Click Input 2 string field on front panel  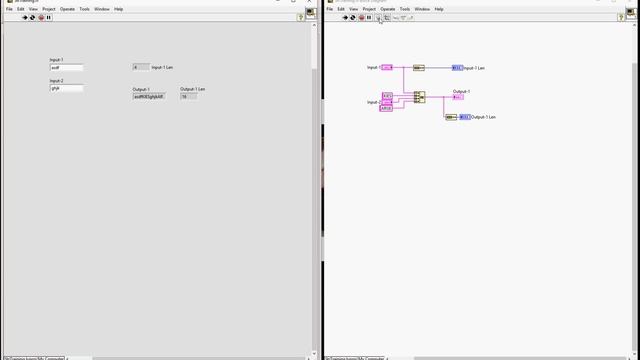[x=67, y=89]
